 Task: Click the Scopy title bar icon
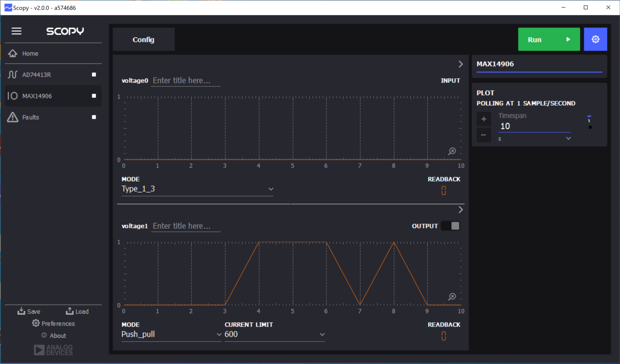pos(8,7)
